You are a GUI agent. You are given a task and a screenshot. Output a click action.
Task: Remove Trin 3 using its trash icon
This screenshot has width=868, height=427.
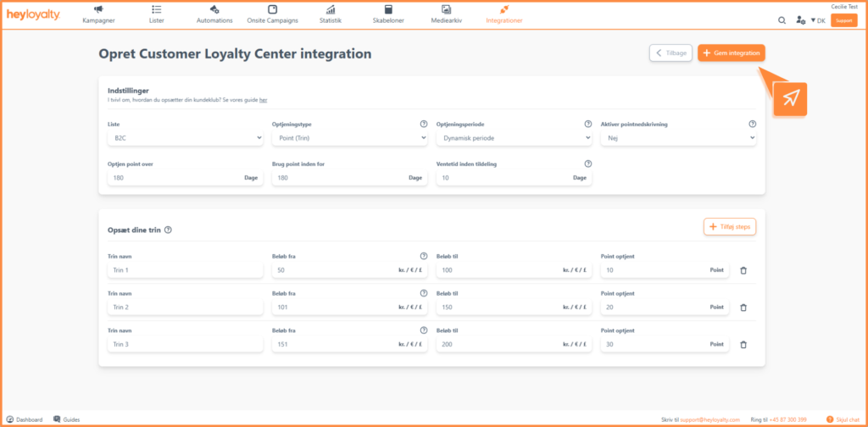pos(743,345)
